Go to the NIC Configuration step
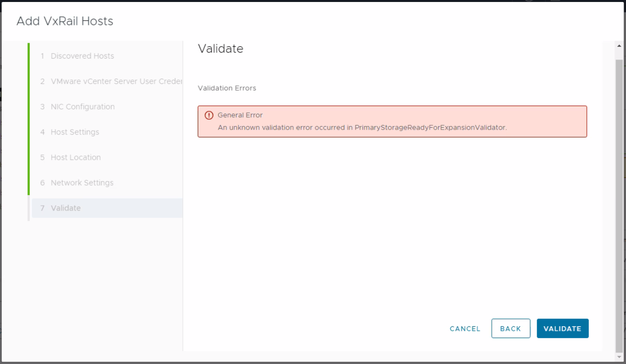The height and width of the screenshot is (364, 626). (x=83, y=106)
